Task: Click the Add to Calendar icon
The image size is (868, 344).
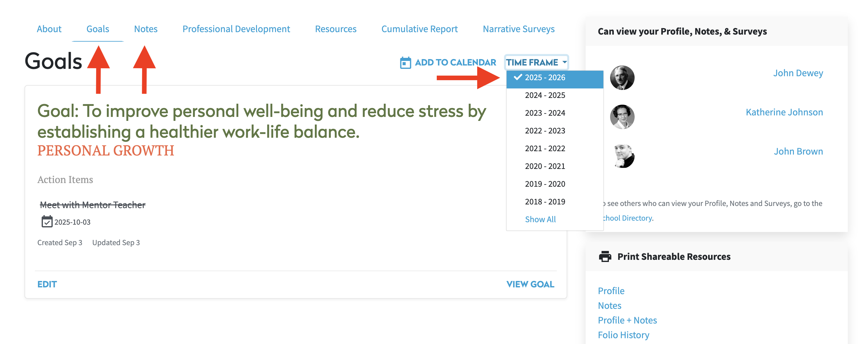Action: (405, 63)
